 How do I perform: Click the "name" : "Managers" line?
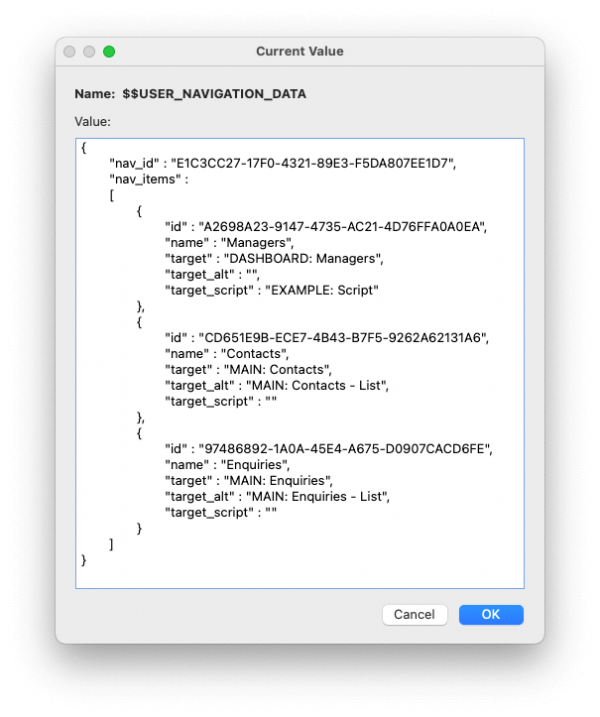[229, 243]
